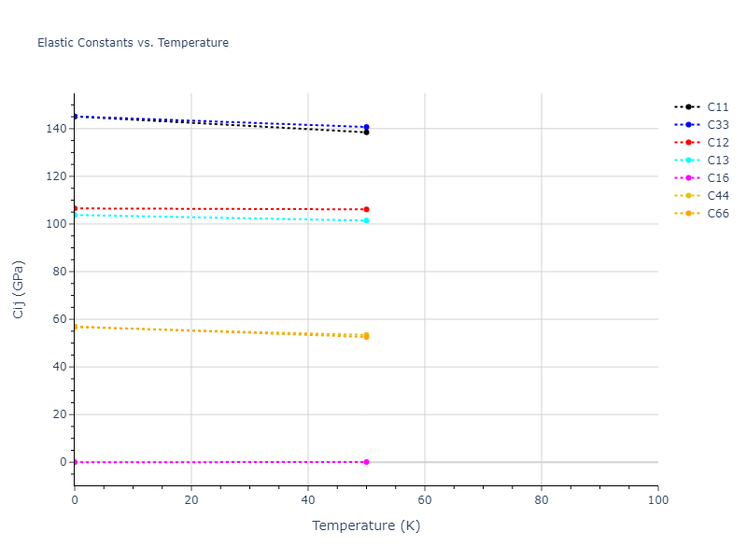This screenshot has height=560, width=747.
Task: Click the x-axis tick label 100
Action: click(x=657, y=501)
